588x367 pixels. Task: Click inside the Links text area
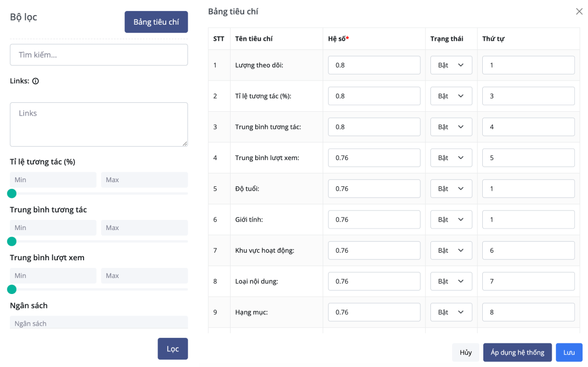click(x=99, y=124)
